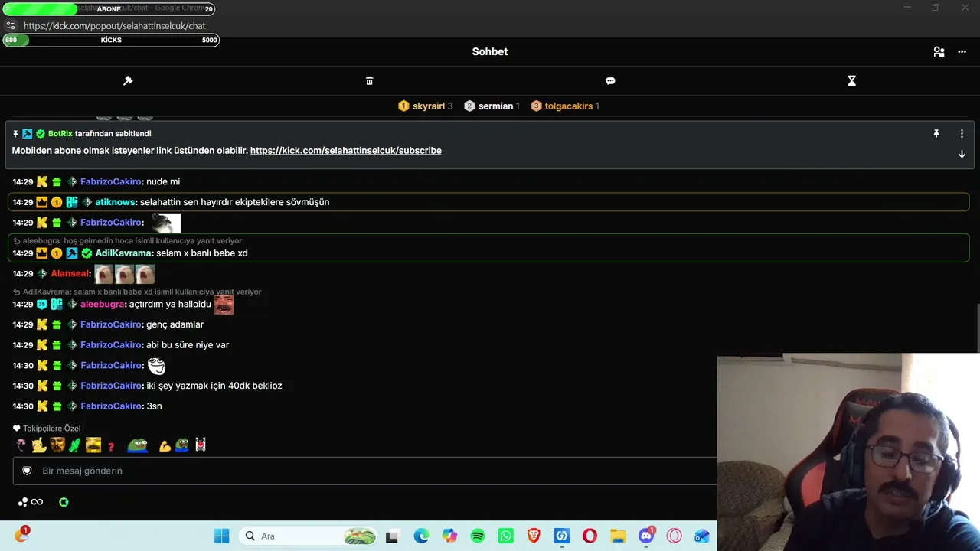This screenshot has width=980, height=551.
Task: Click the kick.com popout URL address
Action: click(x=115, y=26)
